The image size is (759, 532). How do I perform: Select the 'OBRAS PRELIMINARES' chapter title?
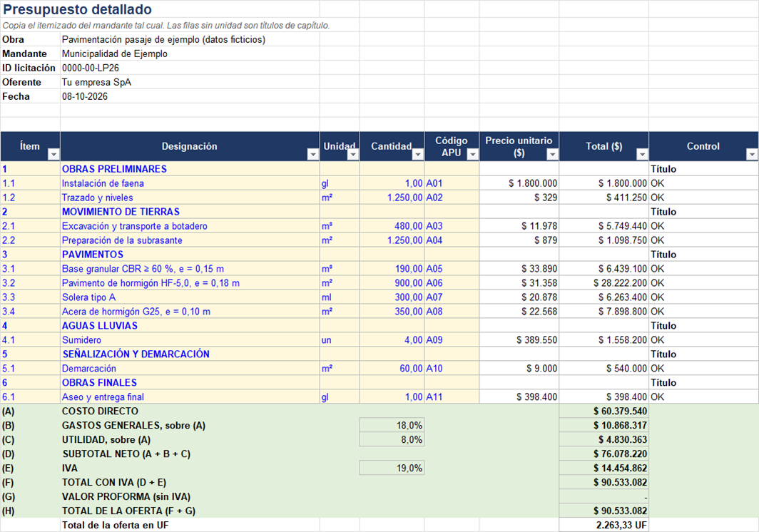point(190,169)
